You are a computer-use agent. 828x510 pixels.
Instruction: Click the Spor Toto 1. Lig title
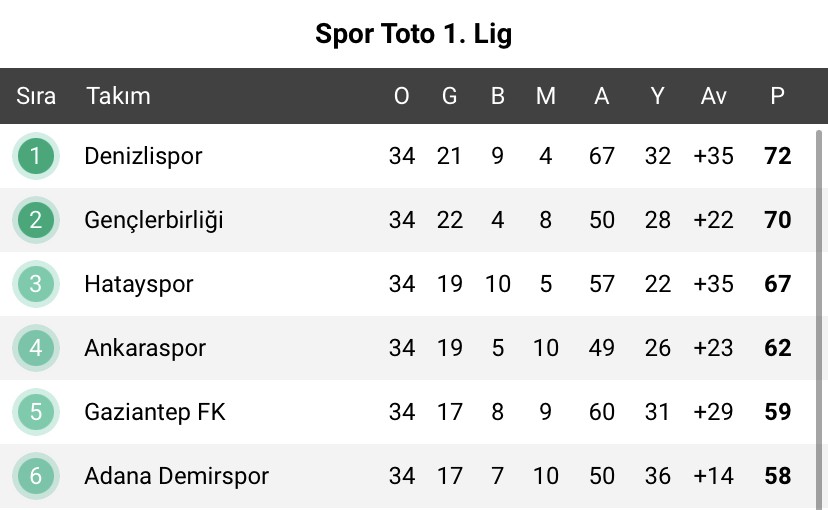click(x=413, y=34)
